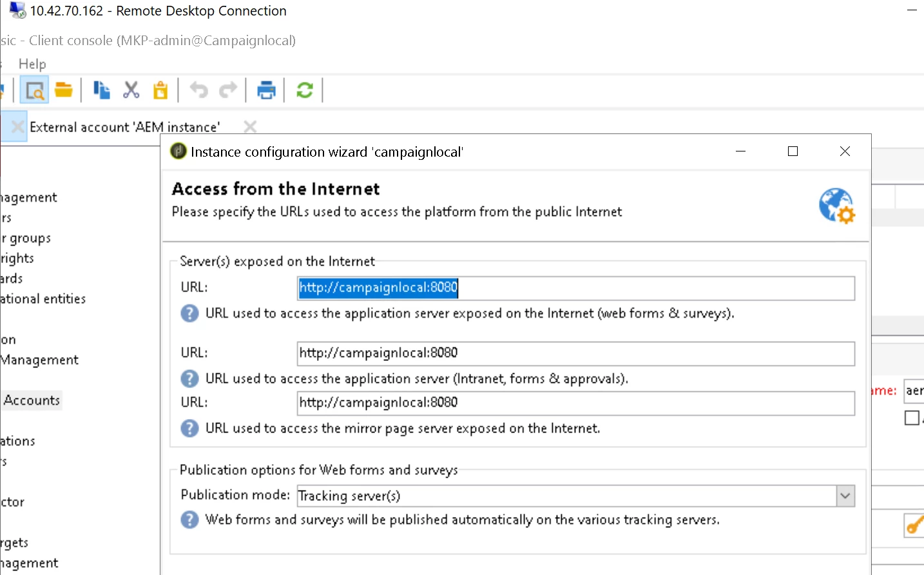Click the orange key icon at right edge
924x575 pixels.
[x=915, y=525]
